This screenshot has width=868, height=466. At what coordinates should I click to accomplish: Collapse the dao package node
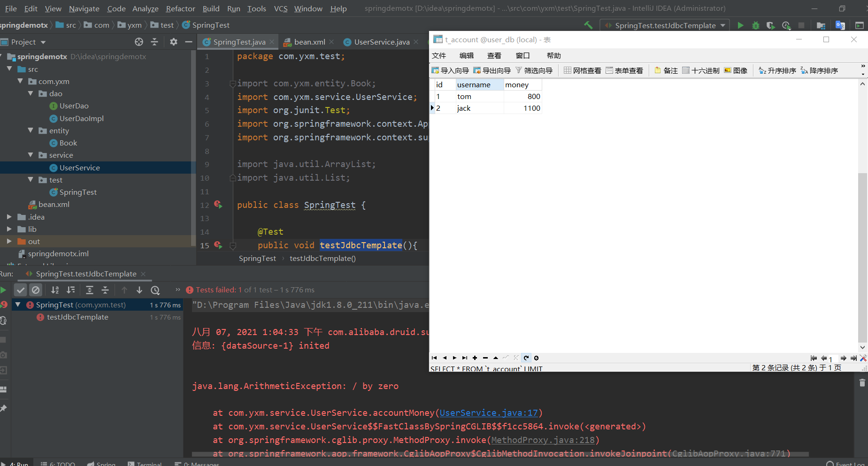pos(31,93)
